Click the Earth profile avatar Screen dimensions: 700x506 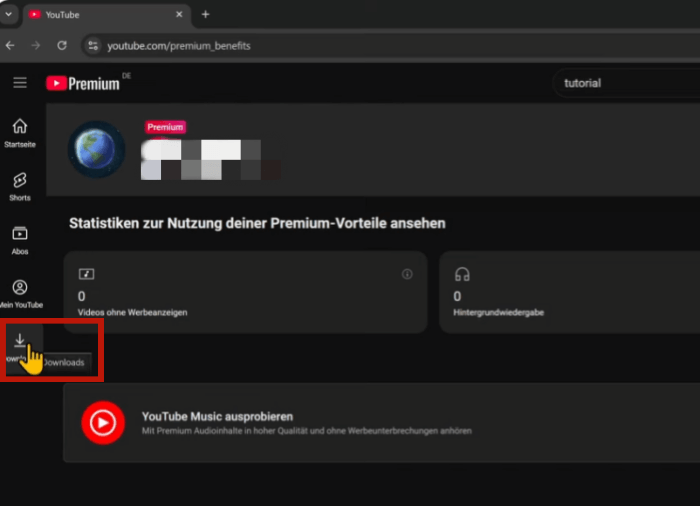click(x=96, y=149)
